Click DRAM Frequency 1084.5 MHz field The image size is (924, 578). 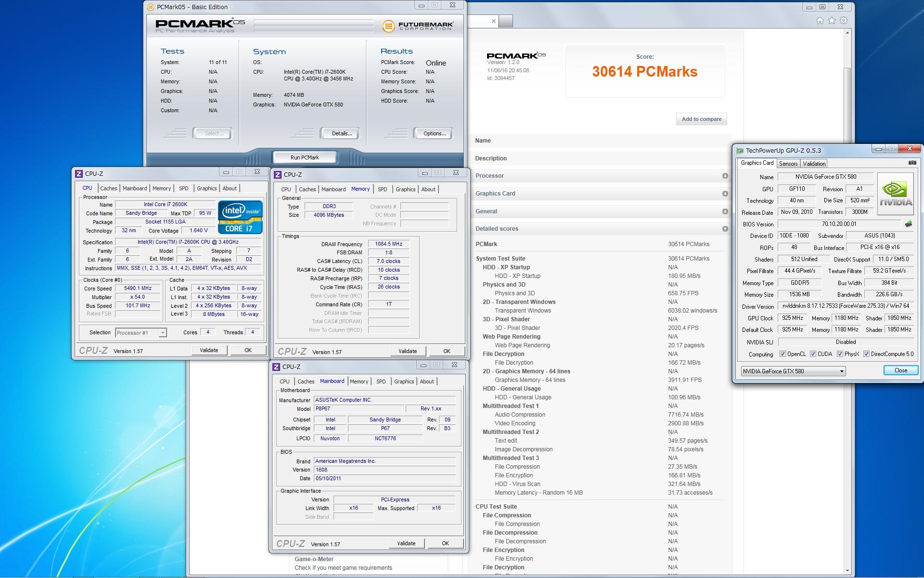click(389, 244)
